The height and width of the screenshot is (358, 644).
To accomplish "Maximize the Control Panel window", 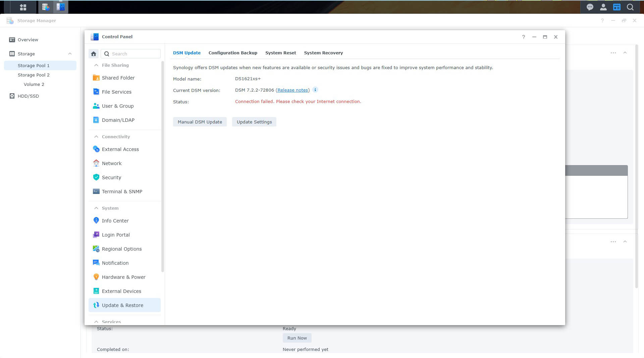I will pos(545,37).
